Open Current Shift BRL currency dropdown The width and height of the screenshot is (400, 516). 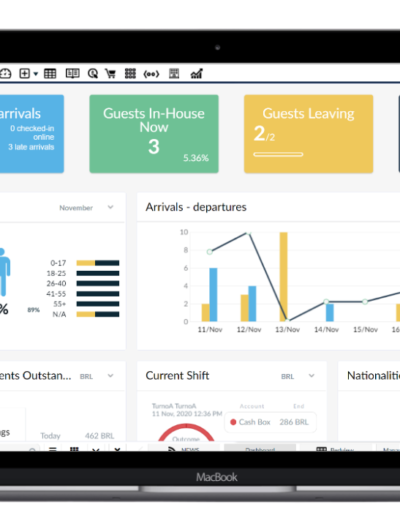298,376
